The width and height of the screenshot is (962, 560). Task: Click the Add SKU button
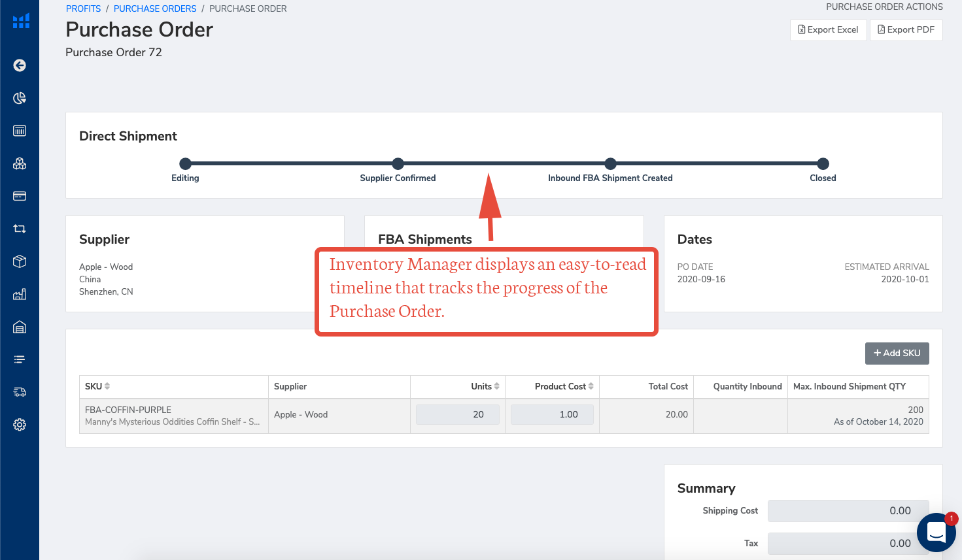897,353
